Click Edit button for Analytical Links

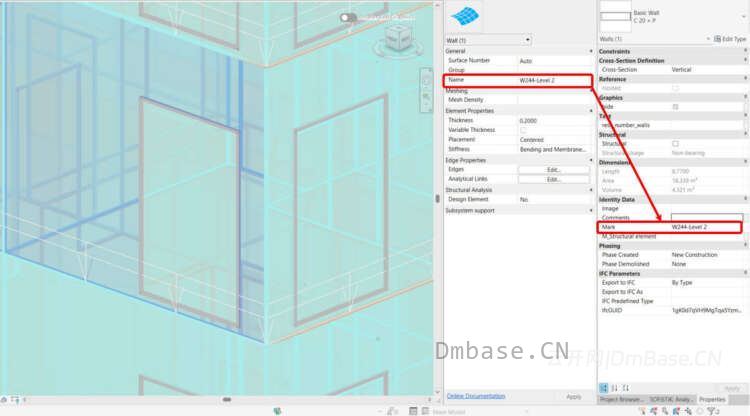click(554, 179)
